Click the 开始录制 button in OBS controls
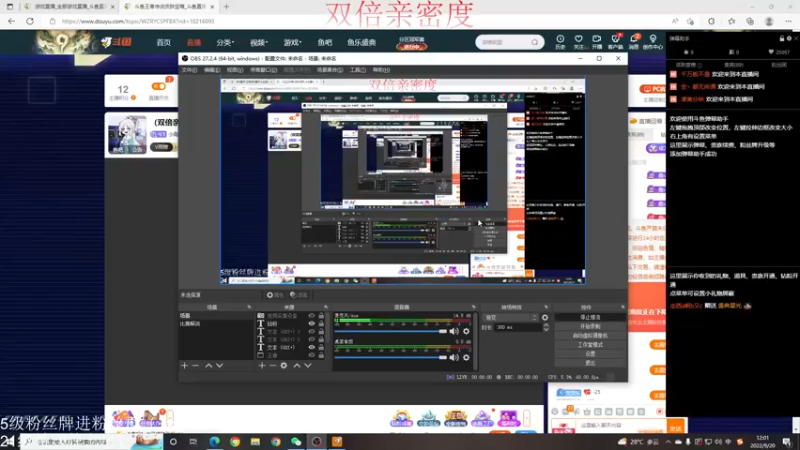Viewport: 800px width, 450px height. point(590,327)
